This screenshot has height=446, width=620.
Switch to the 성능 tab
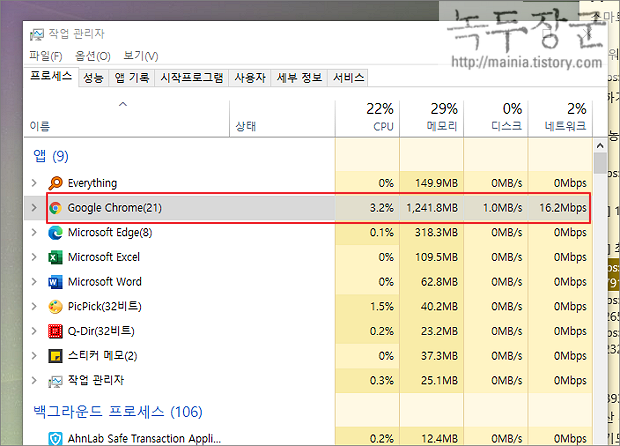(x=93, y=77)
